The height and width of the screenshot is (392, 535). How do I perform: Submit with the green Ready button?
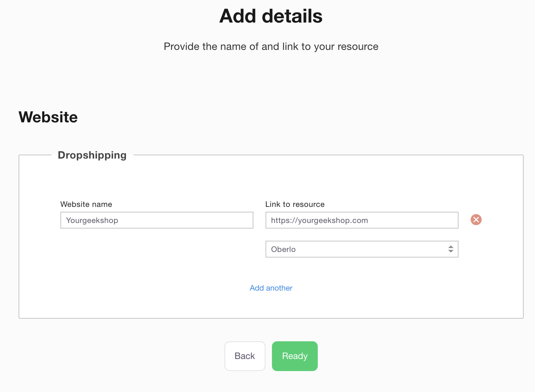click(x=295, y=356)
